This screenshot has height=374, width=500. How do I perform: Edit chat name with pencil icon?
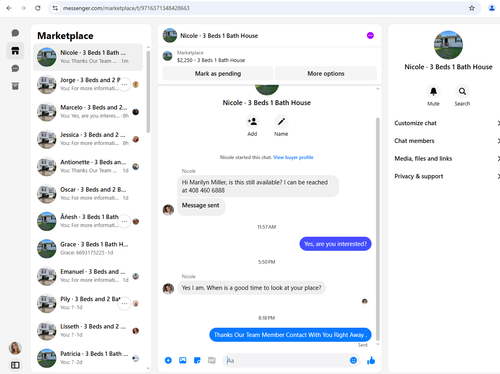click(281, 121)
